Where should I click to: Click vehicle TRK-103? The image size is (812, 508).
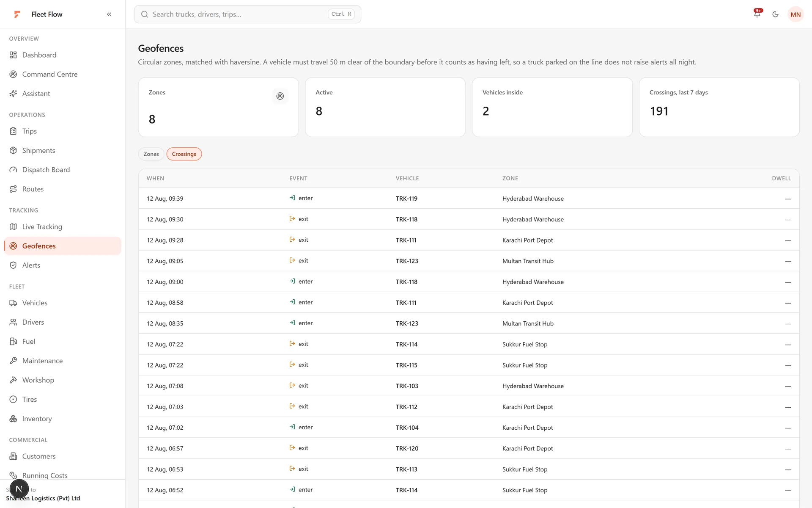(x=407, y=386)
